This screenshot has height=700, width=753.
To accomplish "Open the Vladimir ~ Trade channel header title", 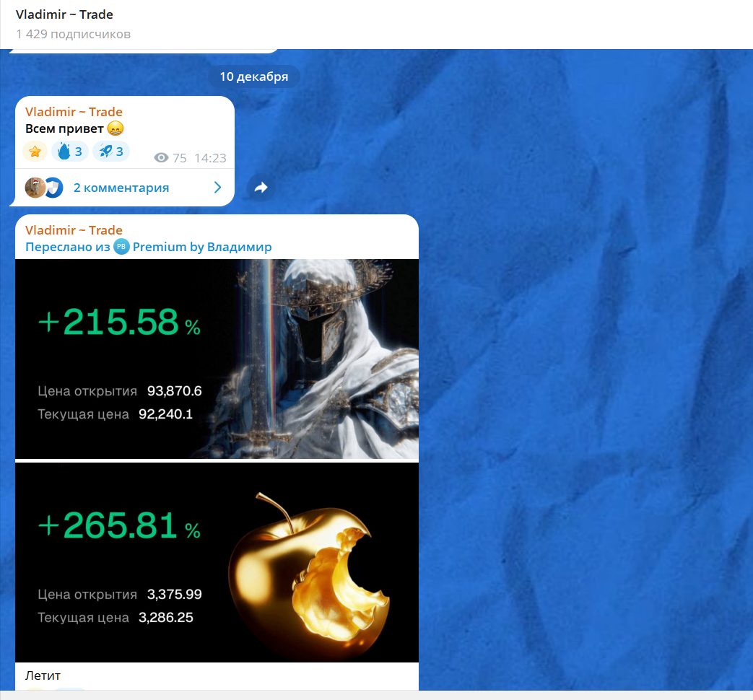I will (x=64, y=14).
